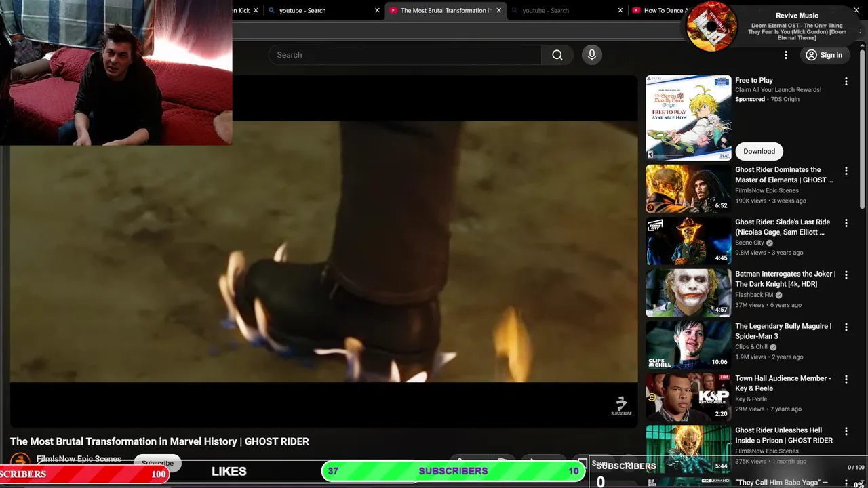
Task: Activate voice search microphone
Action: tap(592, 55)
